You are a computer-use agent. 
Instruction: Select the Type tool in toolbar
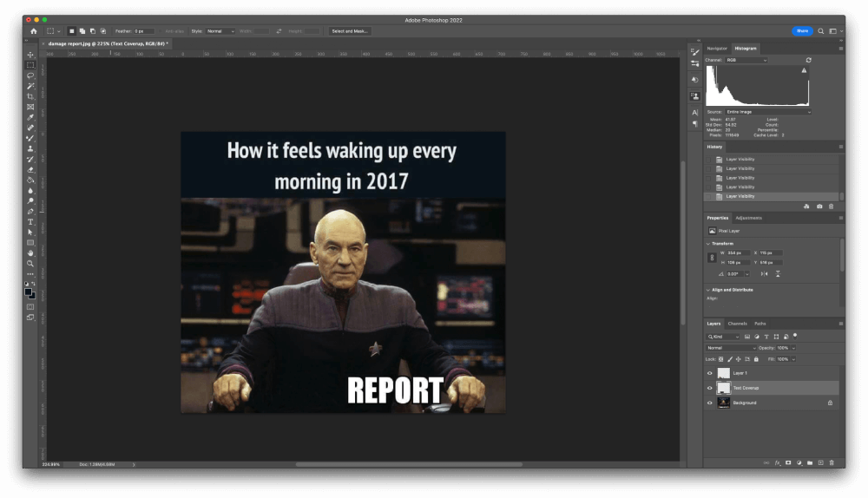(x=30, y=221)
